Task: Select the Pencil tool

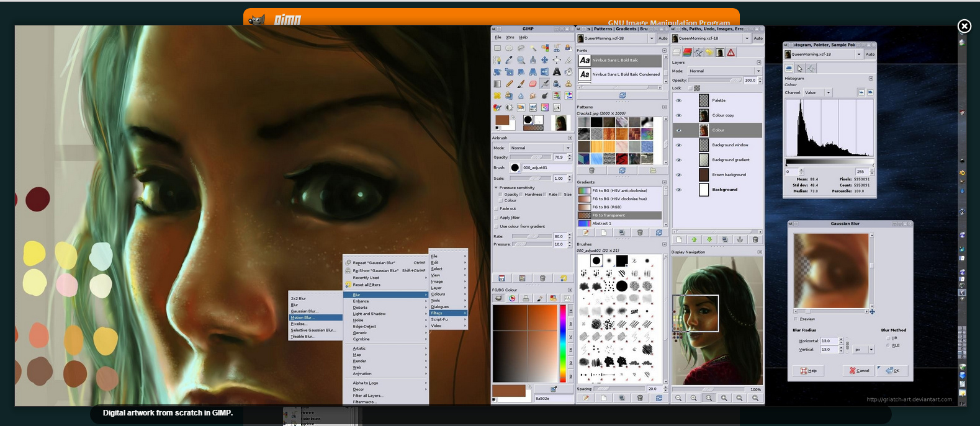Action: [x=509, y=84]
